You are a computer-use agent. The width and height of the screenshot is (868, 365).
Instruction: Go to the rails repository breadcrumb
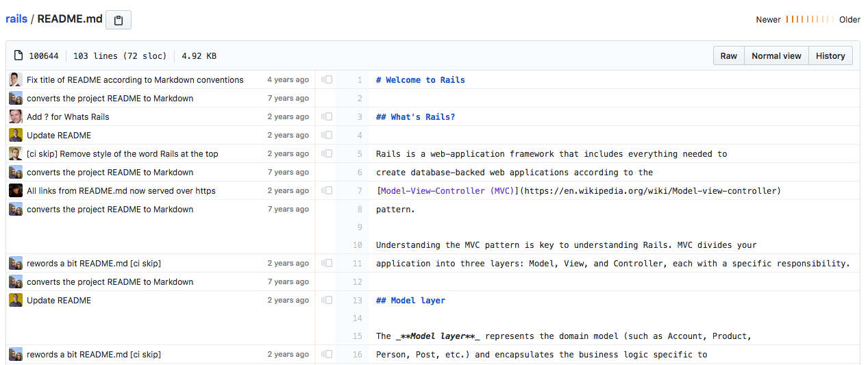[16, 19]
